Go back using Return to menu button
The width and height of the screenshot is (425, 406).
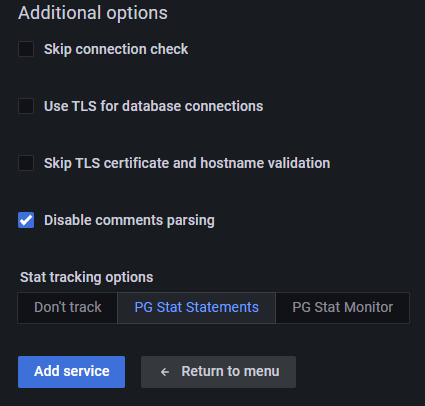click(218, 372)
